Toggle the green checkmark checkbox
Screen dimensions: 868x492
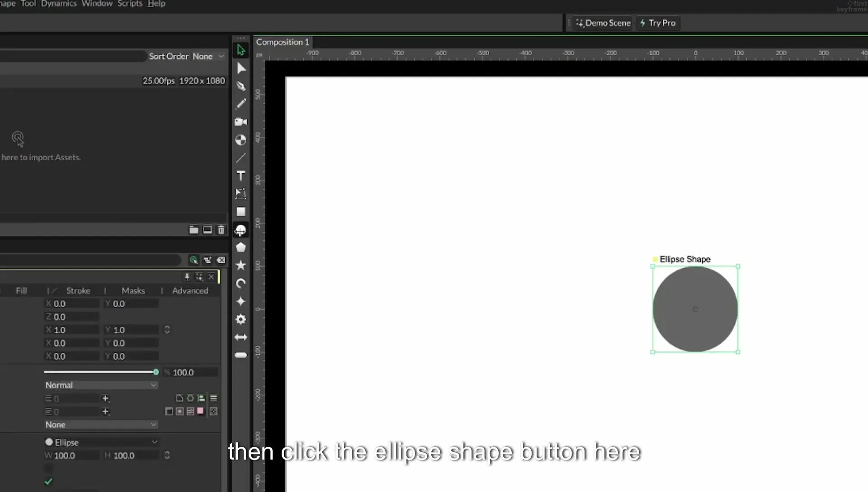[48, 482]
